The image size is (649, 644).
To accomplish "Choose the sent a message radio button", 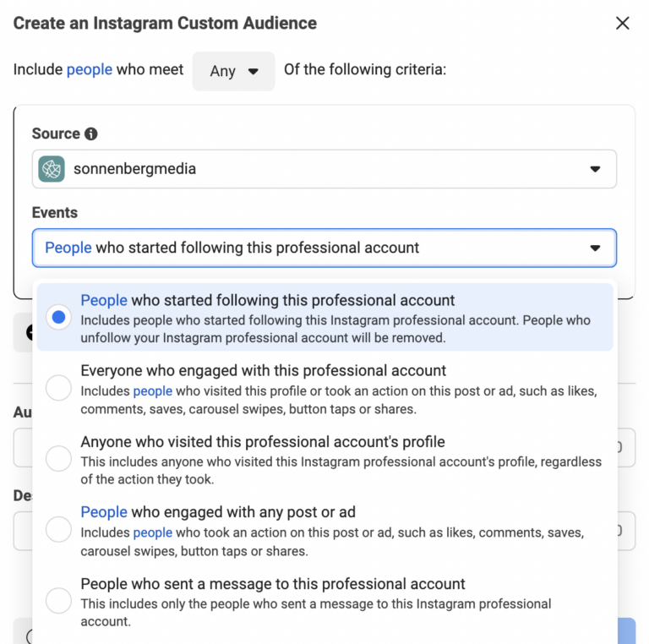I will click(x=58, y=601).
